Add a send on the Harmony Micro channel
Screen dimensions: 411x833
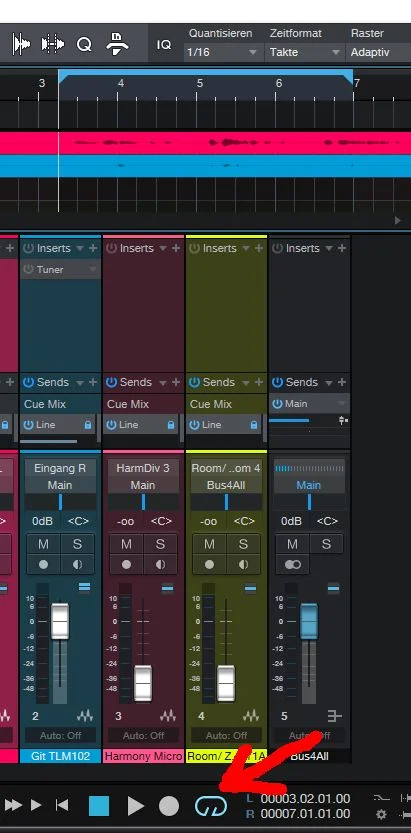176,382
